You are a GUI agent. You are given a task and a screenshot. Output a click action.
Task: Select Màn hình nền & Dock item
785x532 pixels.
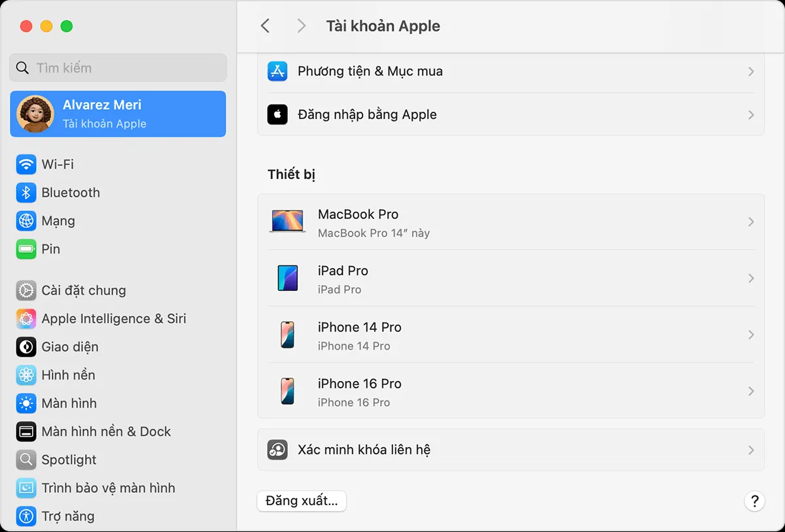(105, 432)
